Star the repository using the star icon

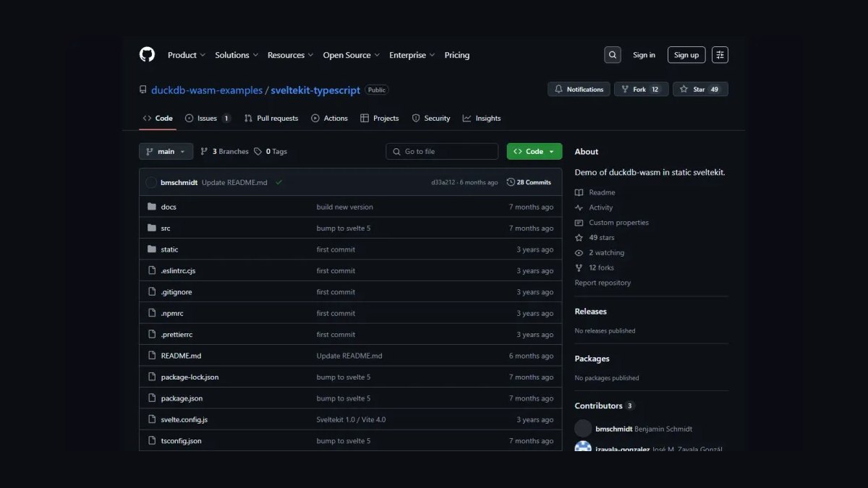684,90
